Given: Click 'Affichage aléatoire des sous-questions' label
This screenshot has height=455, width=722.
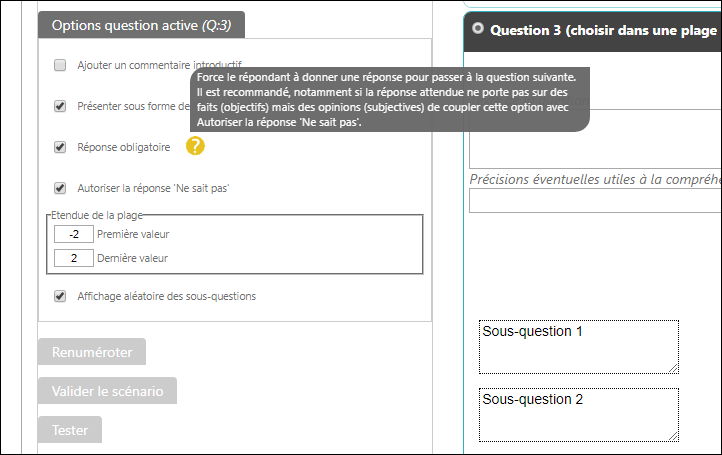Looking at the screenshot, I should pyautogui.click(x=166, y=296).
